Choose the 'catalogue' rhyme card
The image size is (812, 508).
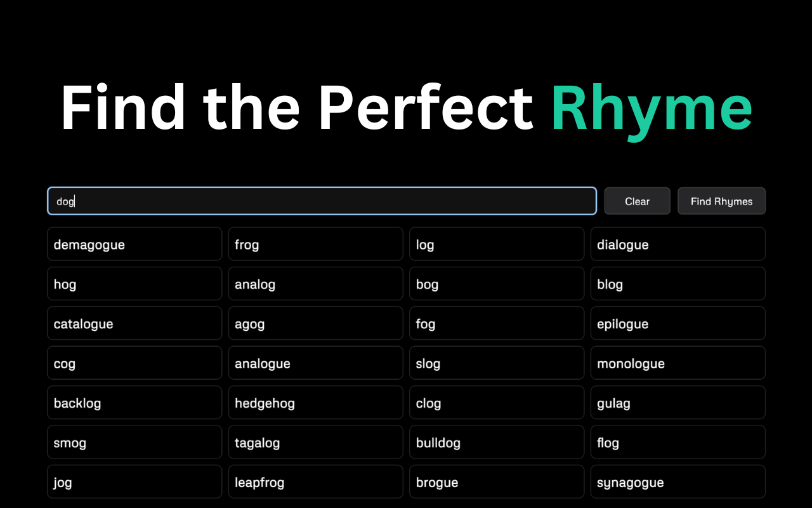pyautogui.click(x=134, y=324)
